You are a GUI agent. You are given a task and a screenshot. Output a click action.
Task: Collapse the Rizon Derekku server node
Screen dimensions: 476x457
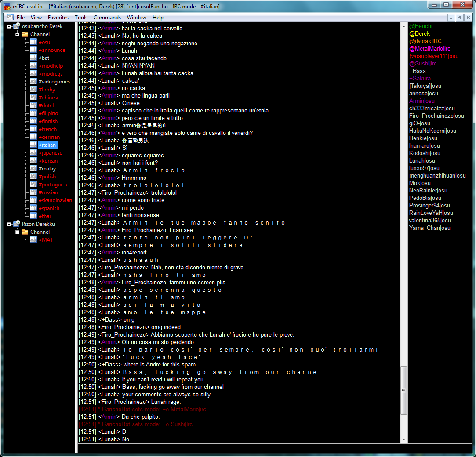pos(9,224)
